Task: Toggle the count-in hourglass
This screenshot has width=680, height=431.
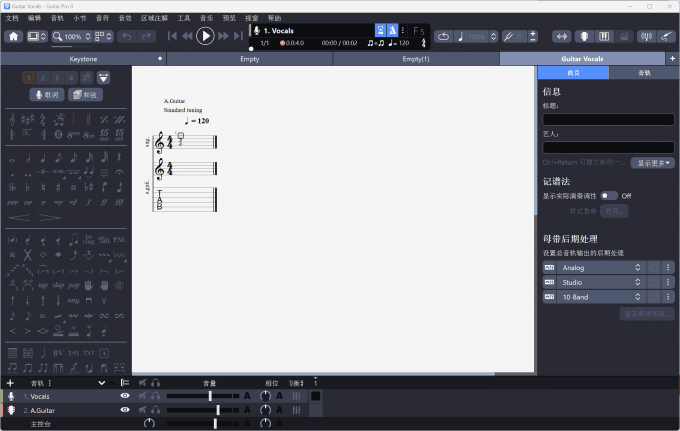Action: click(x=380, y=30)
